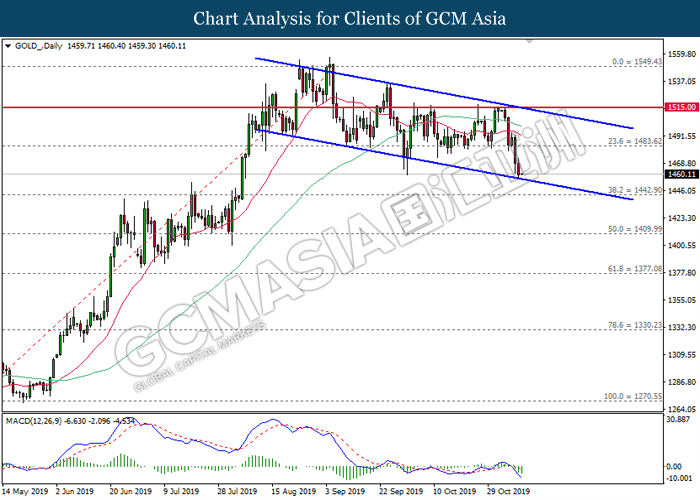Click the Fibonacci label 0.0 = 1549.43
Screen dimensions: 700x500
(637, 62)
